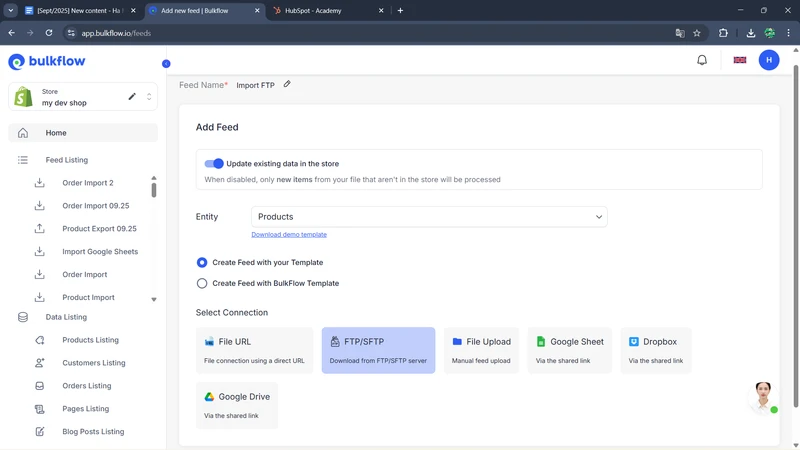Click the Chrome bookmark star icon

tap(697, 33)
